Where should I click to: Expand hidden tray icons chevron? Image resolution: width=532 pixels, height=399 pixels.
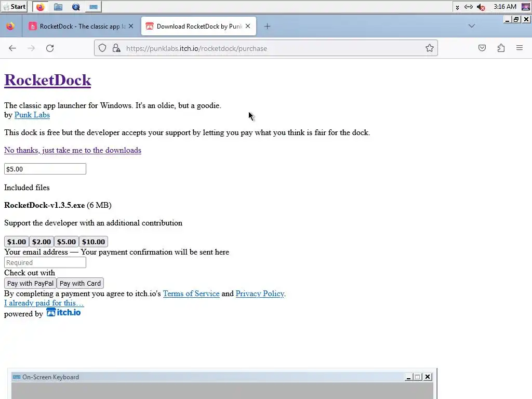(x=457, y=7)
